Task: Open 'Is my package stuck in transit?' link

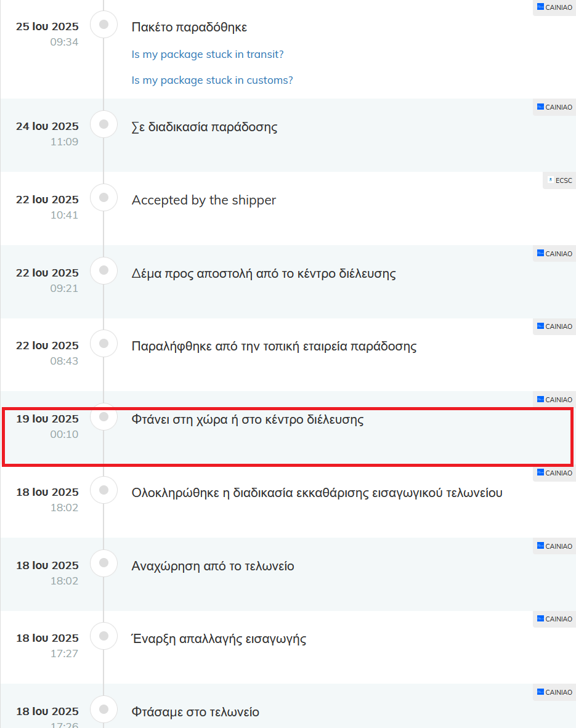Action: click(x=207, y=54)
